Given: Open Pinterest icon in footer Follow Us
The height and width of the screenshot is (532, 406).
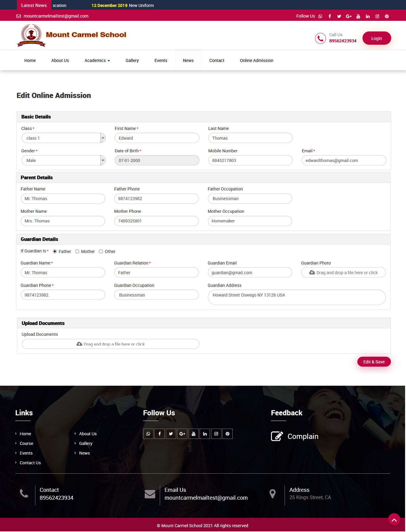Looking at the screenshot, I should point(227,434).
